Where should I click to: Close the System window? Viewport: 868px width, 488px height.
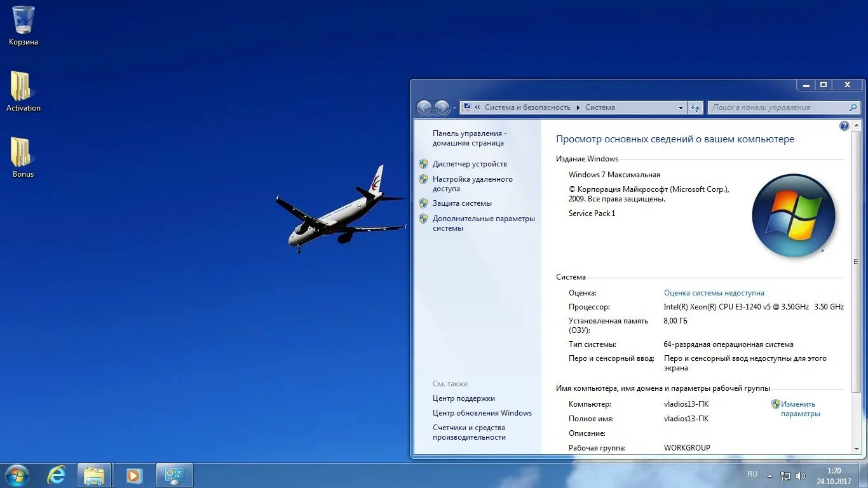pyautogui.click(x=847, y=85)
